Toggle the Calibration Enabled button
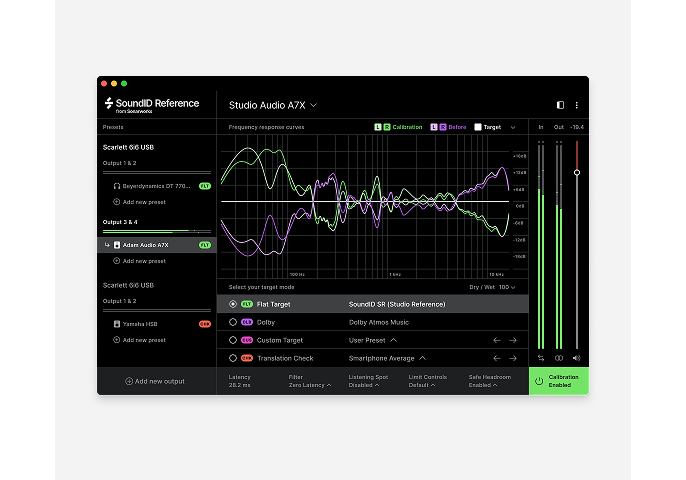The height and width of the screenshot is (480, 686). pyautogui.click(x=559, y=381)
